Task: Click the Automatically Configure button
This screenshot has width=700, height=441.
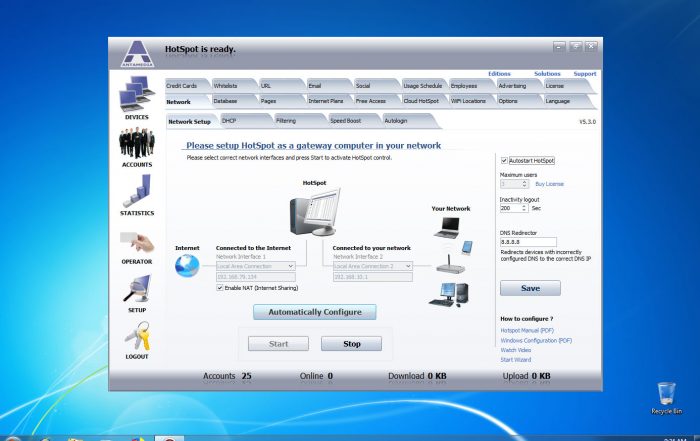Action: click(315, 312)
